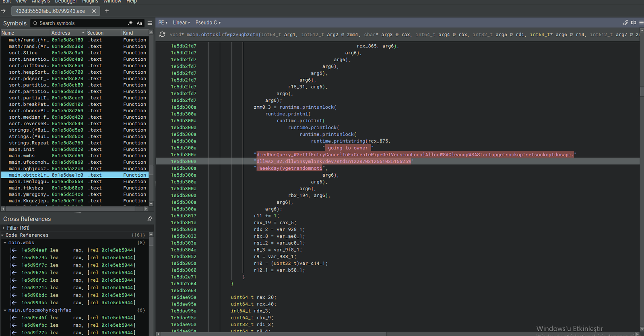Open the Pseudo C language dropdown
644x336 pixels.
(208, 23)
